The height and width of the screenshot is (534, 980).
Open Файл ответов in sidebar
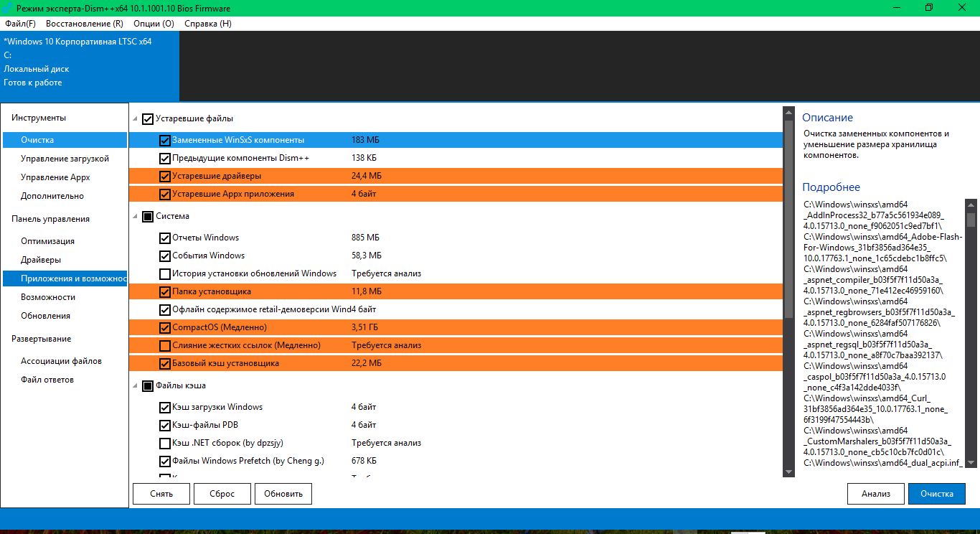[x=65, y=380]
